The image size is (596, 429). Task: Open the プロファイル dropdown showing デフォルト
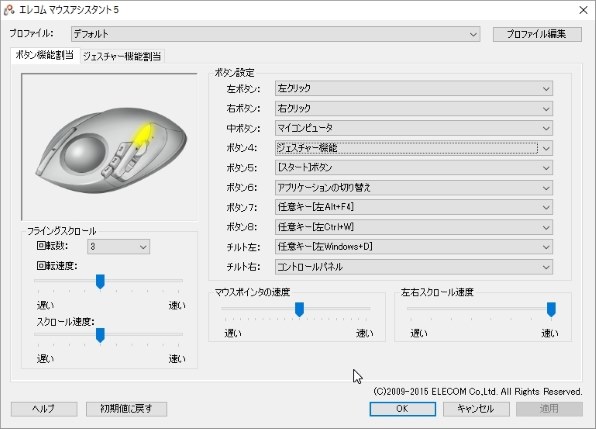pos(276,34)
